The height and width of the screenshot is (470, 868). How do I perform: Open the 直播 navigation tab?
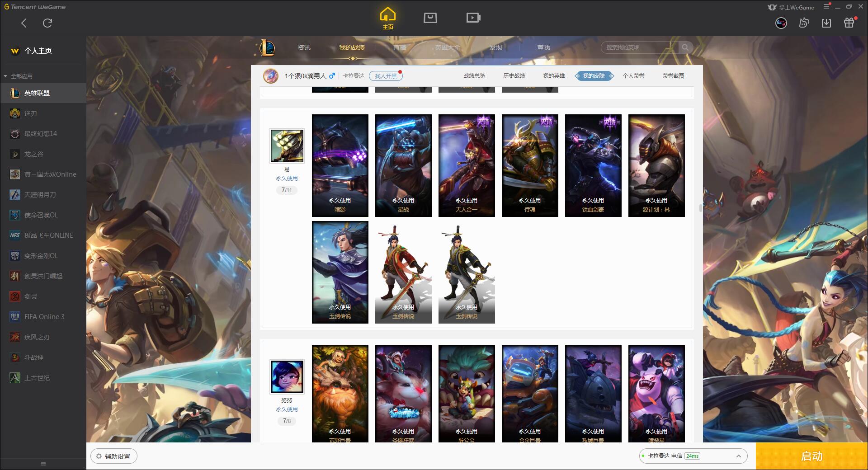coord(400,47)
